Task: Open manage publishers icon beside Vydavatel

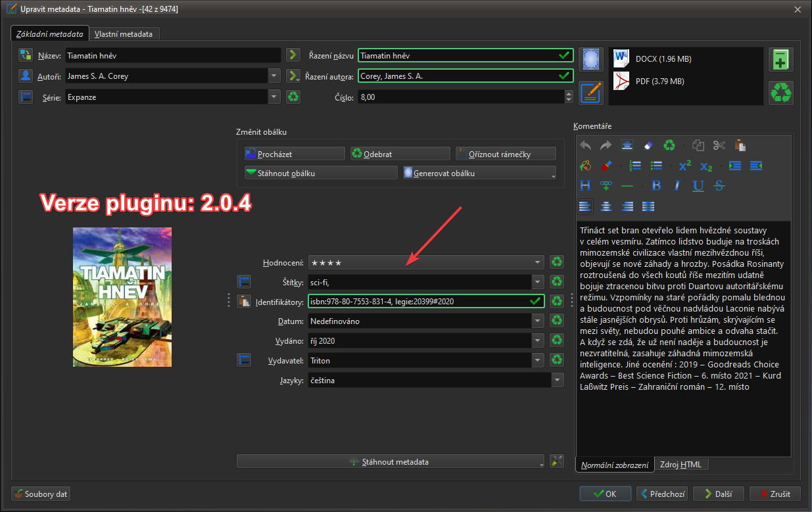Action: tap(244, 360)
